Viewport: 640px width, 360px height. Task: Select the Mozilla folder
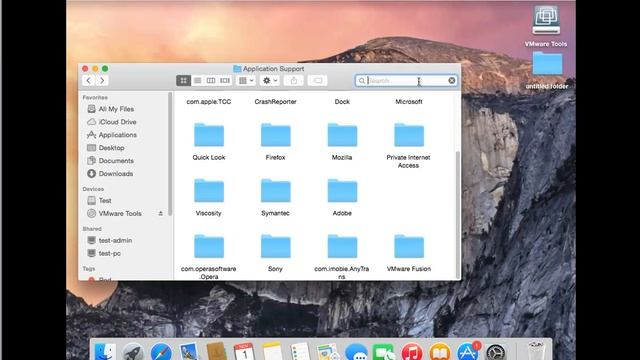click(x=342, y=141)
